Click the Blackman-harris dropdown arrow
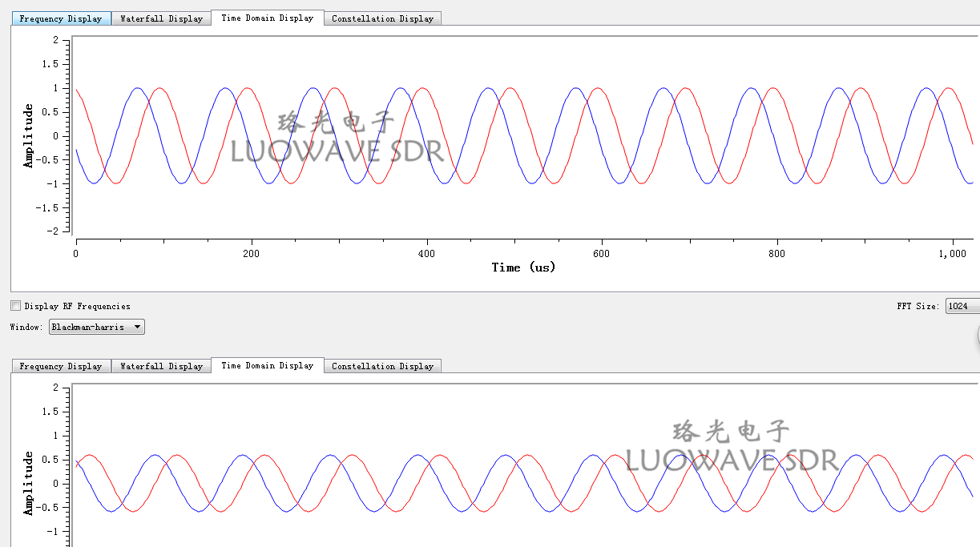This screenshot has width=980, height=547. (x=137, y=326)
